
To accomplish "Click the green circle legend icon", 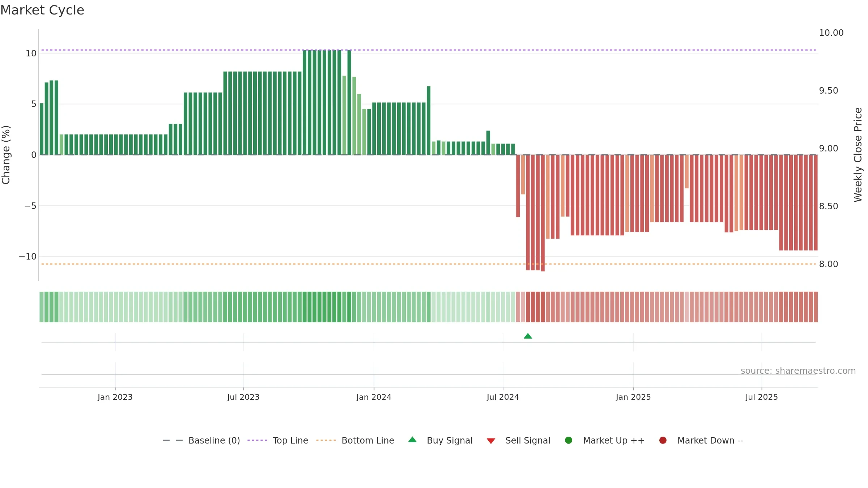I will click(x=569, y=440).
